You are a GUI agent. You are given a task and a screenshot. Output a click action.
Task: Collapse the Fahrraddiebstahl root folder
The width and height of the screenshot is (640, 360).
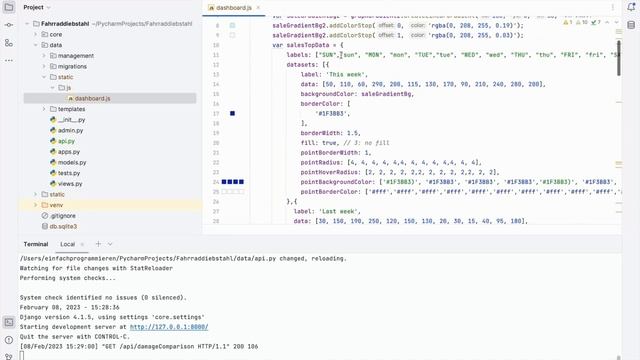tap(27, 24)
